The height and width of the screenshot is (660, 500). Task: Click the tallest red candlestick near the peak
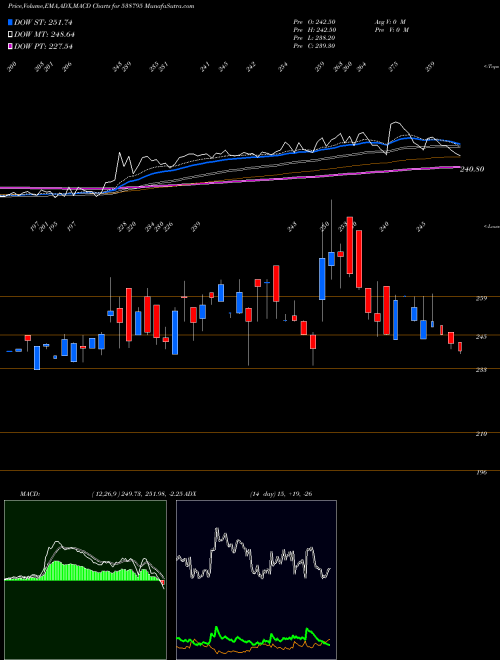(349, 247)
